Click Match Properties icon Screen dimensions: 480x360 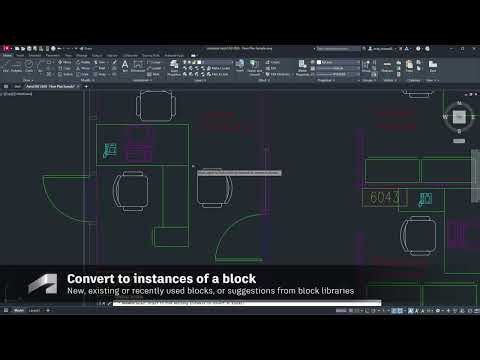[x=302, y=68]
